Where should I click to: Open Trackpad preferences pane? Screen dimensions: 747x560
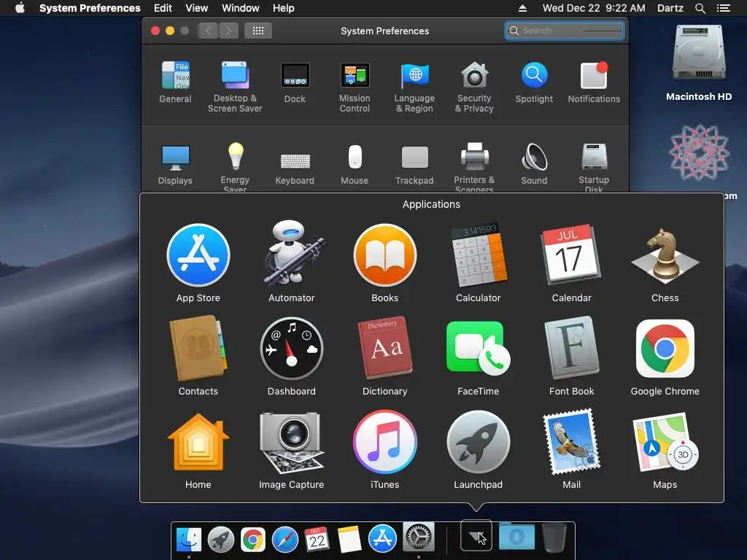click(x=414, y=166)
